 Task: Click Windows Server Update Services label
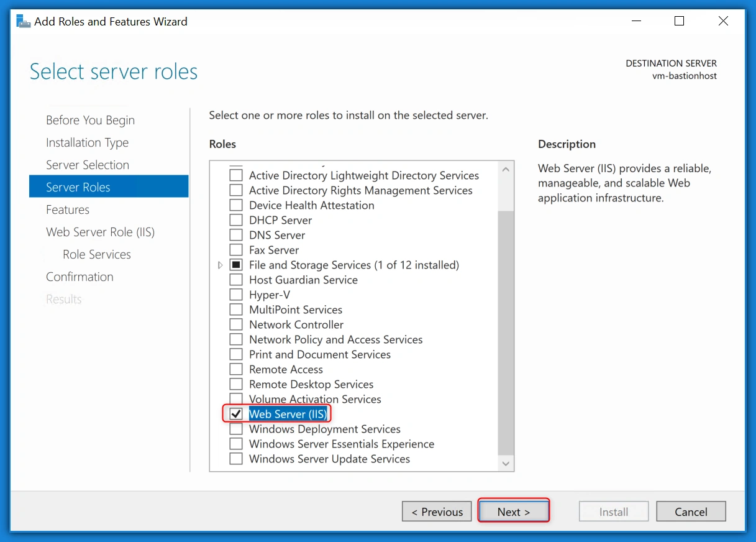tap(330, 459)
